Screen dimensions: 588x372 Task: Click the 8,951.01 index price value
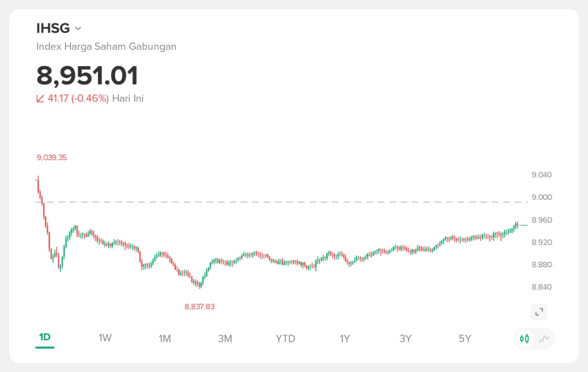coord(87,75)
